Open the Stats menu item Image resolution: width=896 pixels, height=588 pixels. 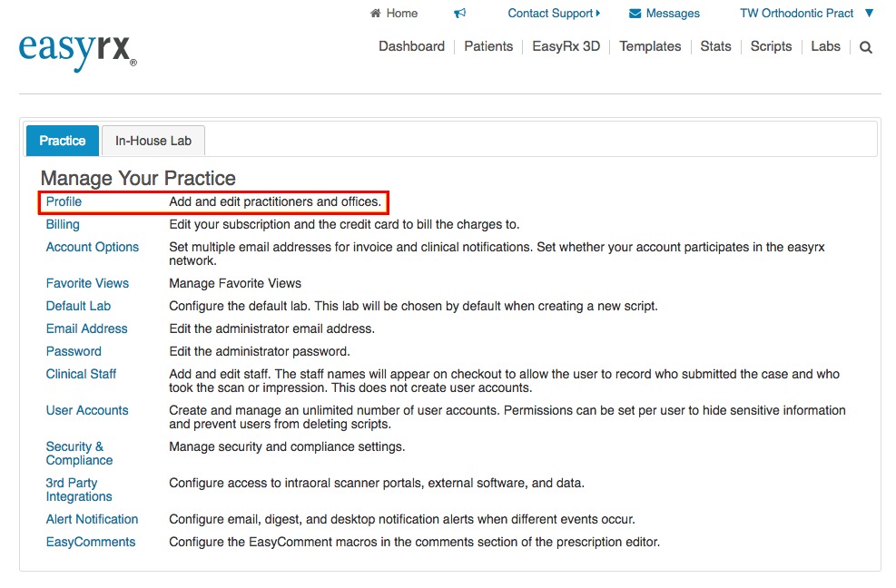click(x=715, y=46)
